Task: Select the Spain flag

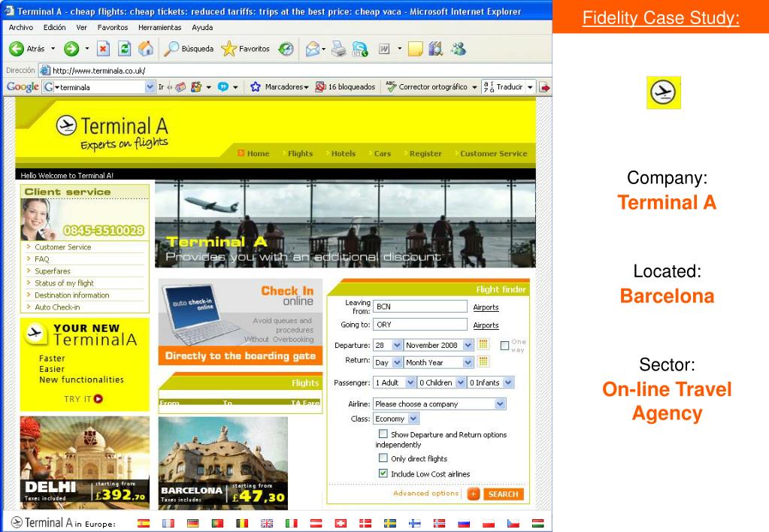Action: [x=144, y=523]
